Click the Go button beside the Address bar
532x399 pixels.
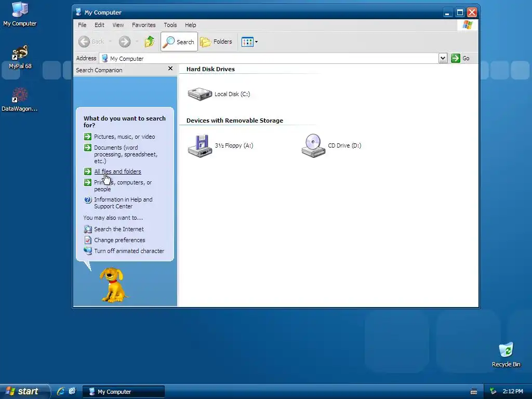coord(460,58)
